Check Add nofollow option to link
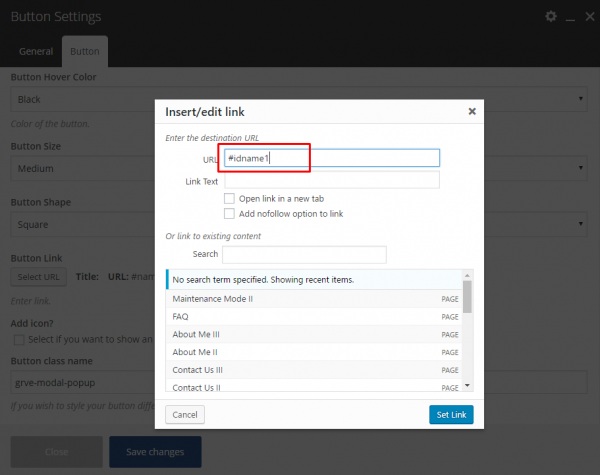The image size is (600, 475). tap(230, 214)
